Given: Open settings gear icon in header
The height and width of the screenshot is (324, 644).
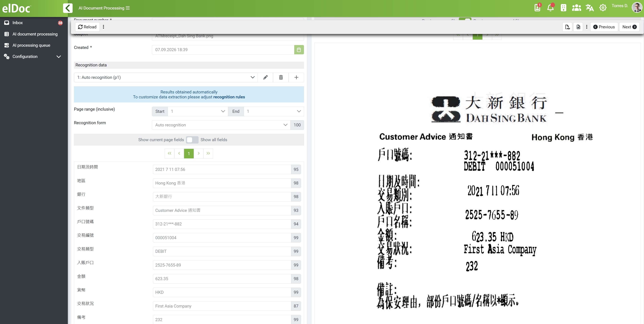Looking at the screenshot, I should [x=603, y=8].
